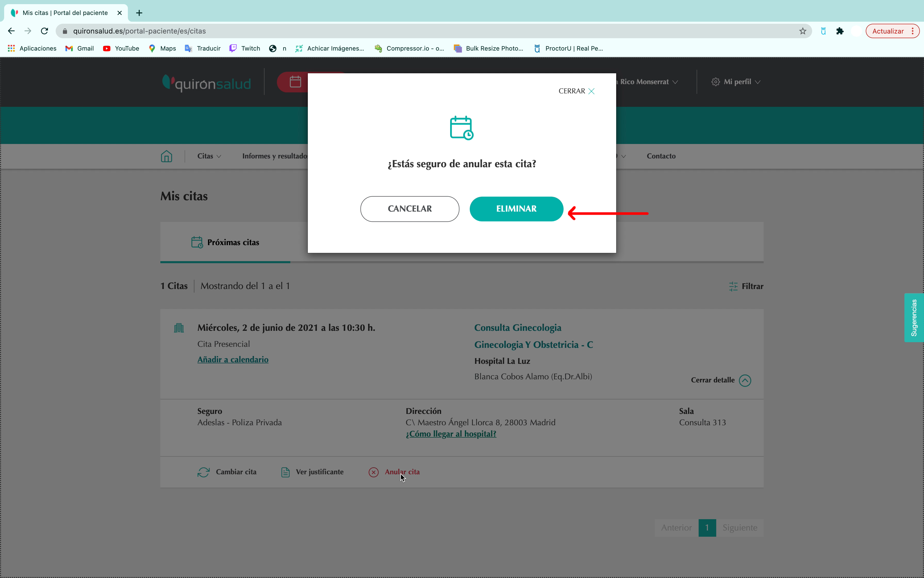Viewport: 924px width, 578px height.
Task: Click Cambiar cita action
Action: tap(227, 472)
